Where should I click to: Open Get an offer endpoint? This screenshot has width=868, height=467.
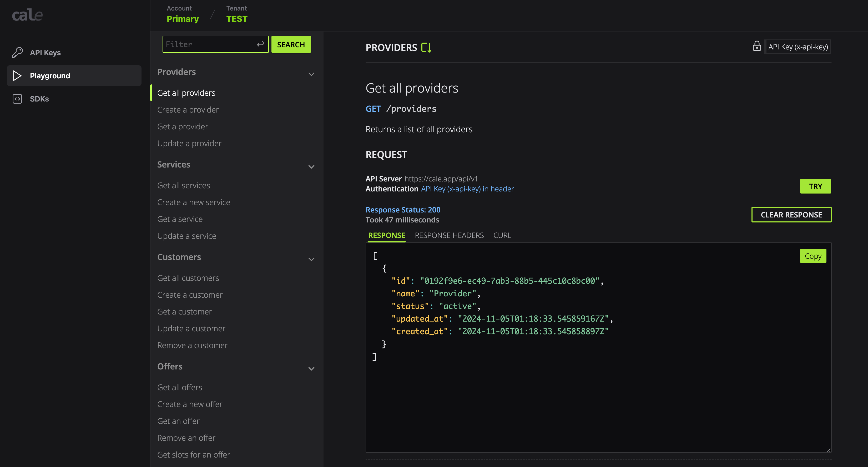click(178, 421)
